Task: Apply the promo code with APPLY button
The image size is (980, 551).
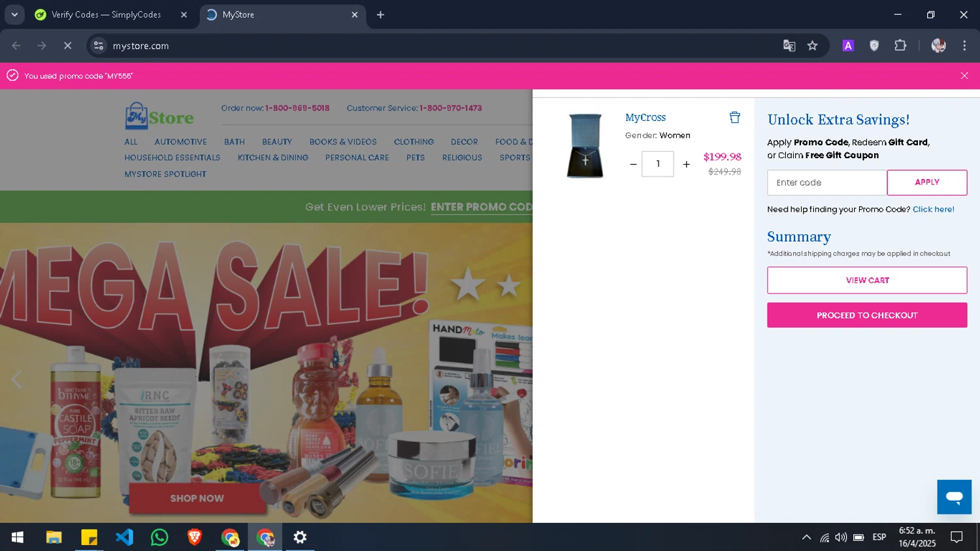Action: [x=927, y=182]
